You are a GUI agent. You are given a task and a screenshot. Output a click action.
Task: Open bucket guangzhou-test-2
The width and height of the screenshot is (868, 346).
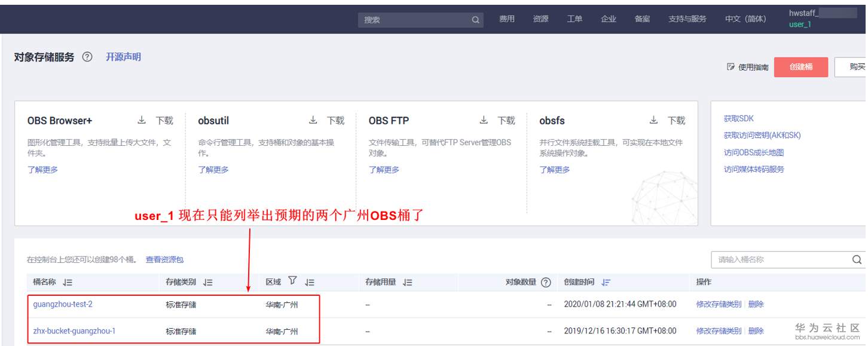pyautogui.click(x=63, y=305)
